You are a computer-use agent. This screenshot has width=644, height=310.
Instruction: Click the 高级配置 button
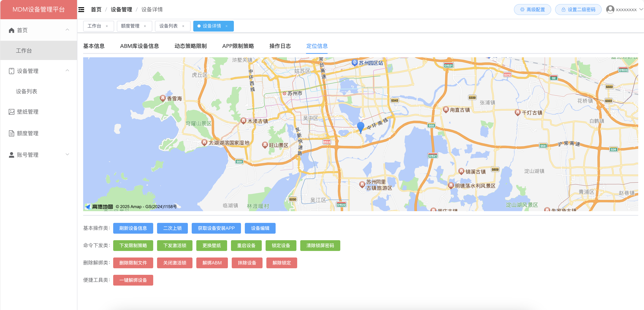(x=532, y=9)
